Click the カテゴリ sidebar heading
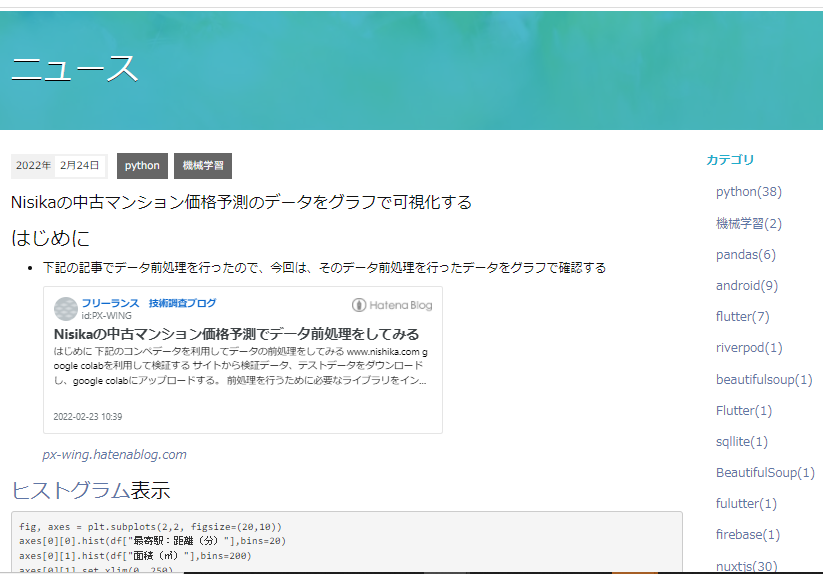Viewport: 823px width, 574px height. [730, 160]
